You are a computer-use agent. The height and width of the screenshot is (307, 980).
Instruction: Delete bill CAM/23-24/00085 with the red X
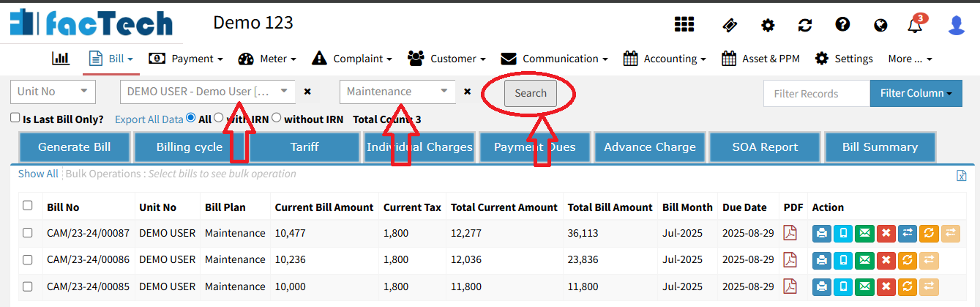tap(886, 286)
